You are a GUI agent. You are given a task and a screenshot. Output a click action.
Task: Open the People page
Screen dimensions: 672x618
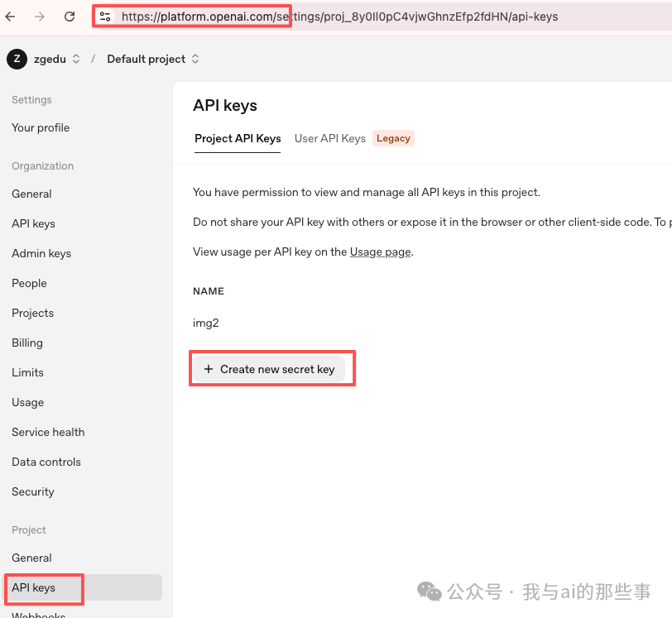coord(29,283)
